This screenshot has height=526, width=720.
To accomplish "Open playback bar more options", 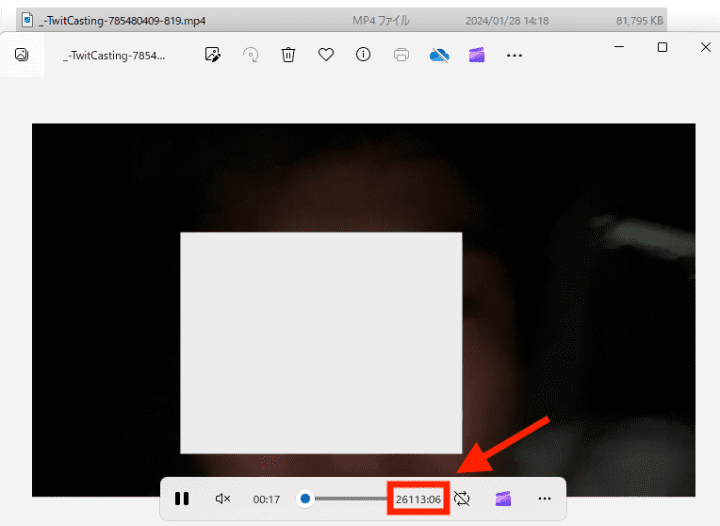I will [x=545, y=498].
